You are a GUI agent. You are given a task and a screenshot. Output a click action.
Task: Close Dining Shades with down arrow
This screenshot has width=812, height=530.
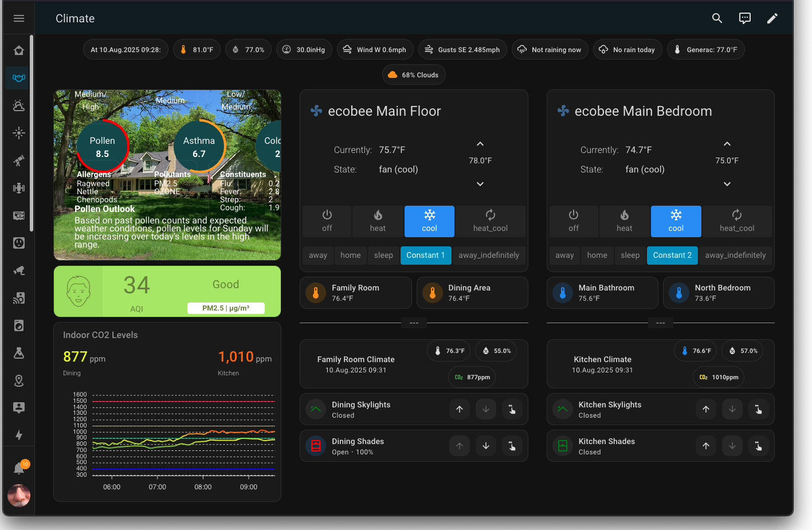click(486, 446)
